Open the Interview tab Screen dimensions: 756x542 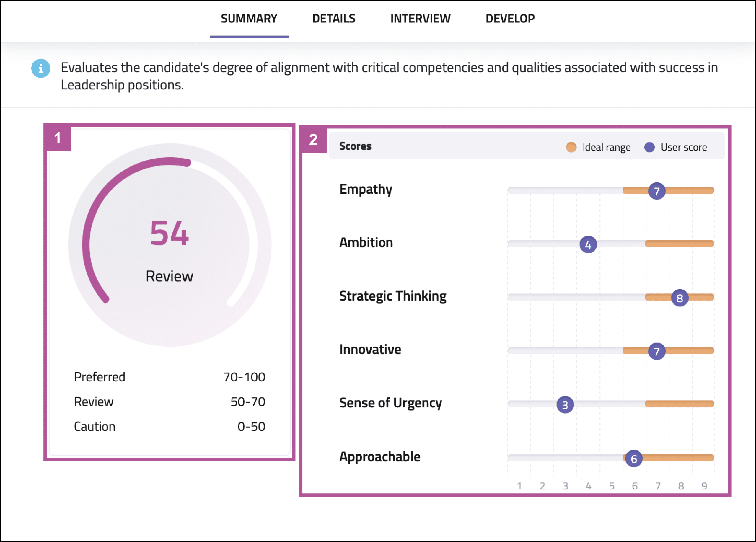420,19
